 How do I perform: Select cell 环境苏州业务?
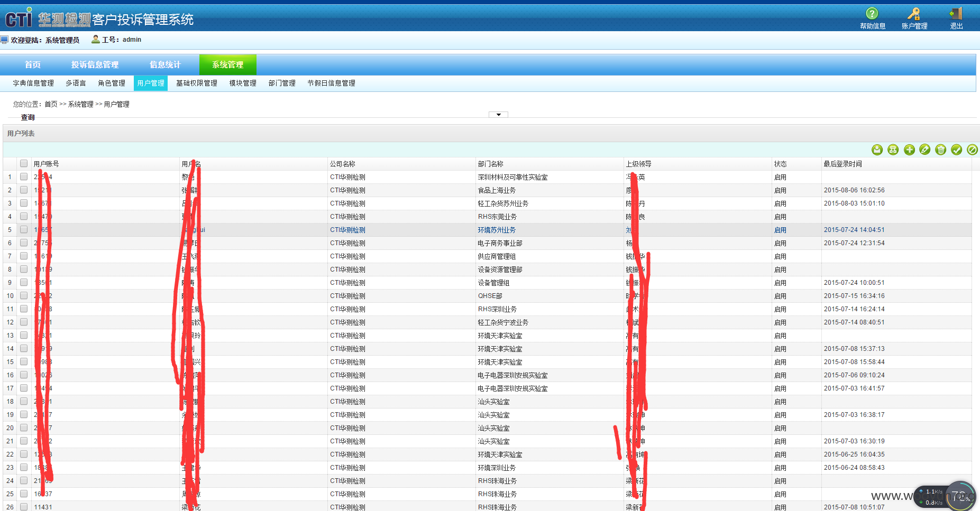[497, 230]
